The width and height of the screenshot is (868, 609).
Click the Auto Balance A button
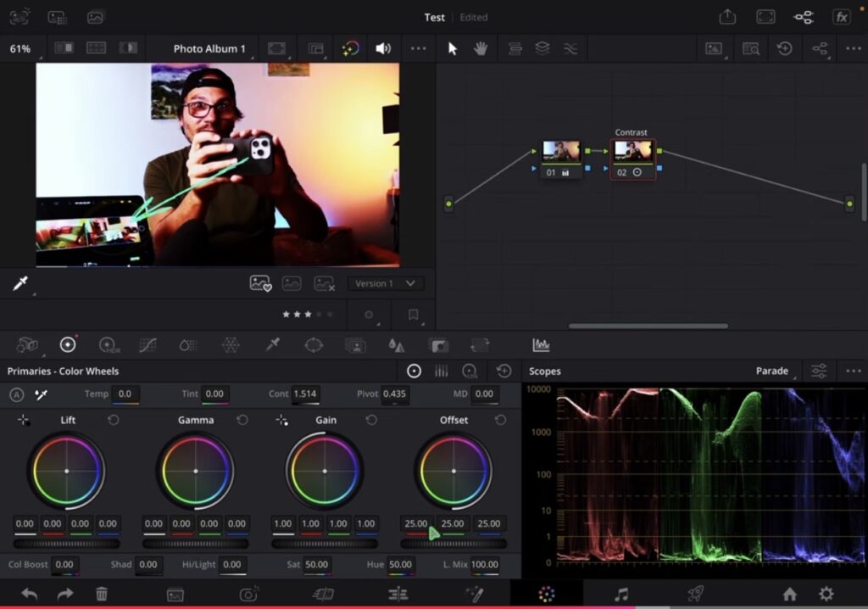point(17,394)
